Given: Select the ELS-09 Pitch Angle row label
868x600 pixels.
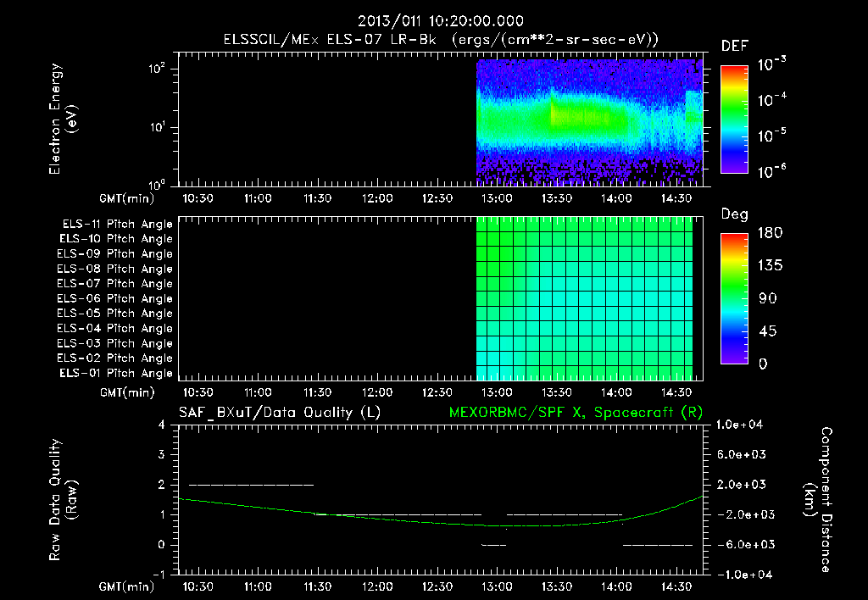Looking at the screenshot, I should (115, 253).
